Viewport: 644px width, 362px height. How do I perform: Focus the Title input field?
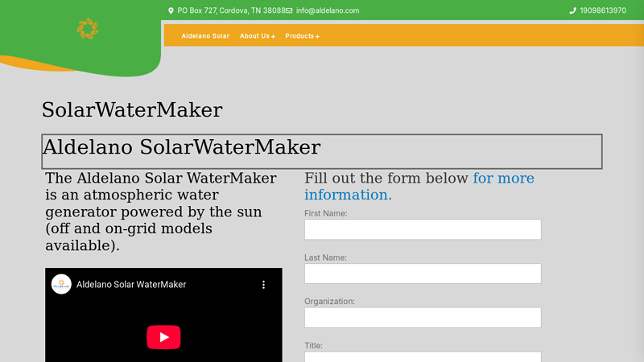(x=423, y=356)
